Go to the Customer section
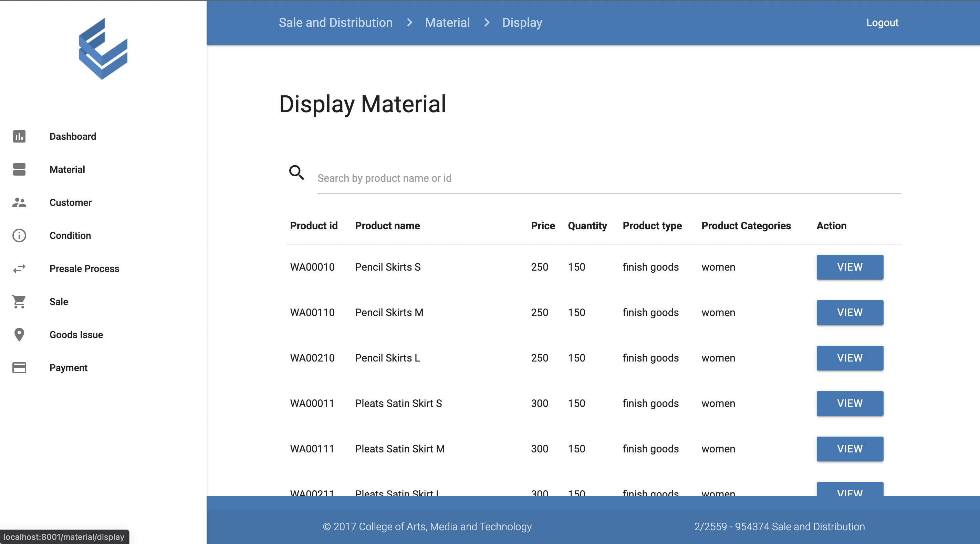Image resolution: width=980 pixels, height=544 pixels. [x=70, y=202]
